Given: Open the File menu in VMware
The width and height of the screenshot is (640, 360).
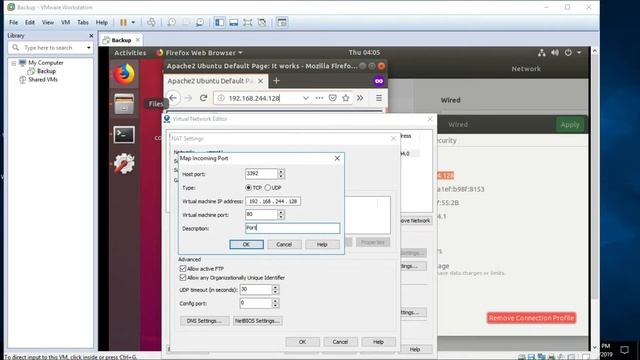Looking at the screenshot, I should [x=13, y=22].
